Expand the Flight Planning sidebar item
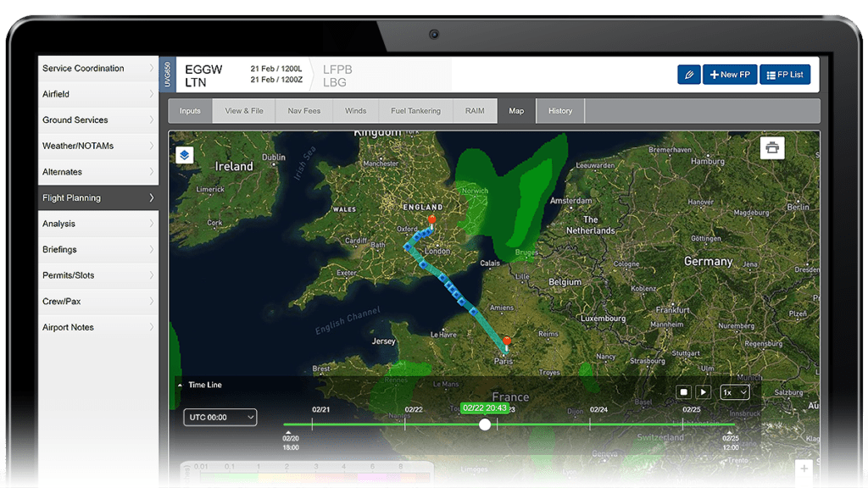 (x=98, y=198)
